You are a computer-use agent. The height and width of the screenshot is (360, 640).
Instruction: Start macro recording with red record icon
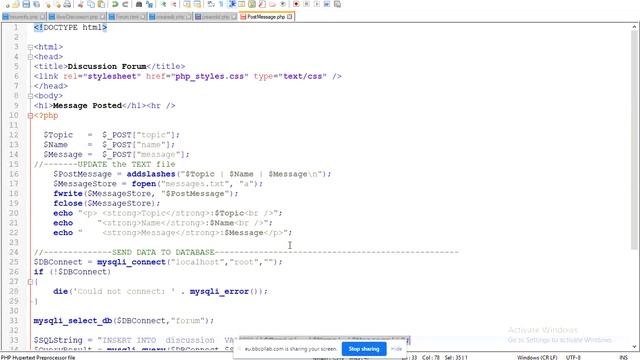(296, 4)
